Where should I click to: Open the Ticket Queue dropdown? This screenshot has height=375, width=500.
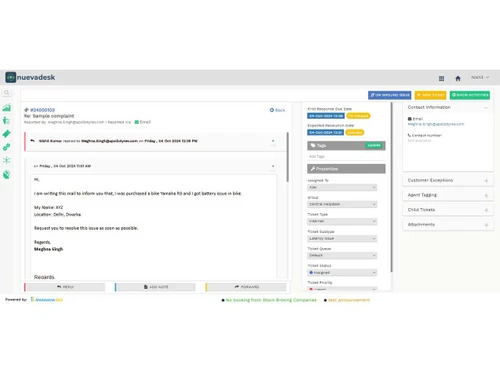(342, 255)
